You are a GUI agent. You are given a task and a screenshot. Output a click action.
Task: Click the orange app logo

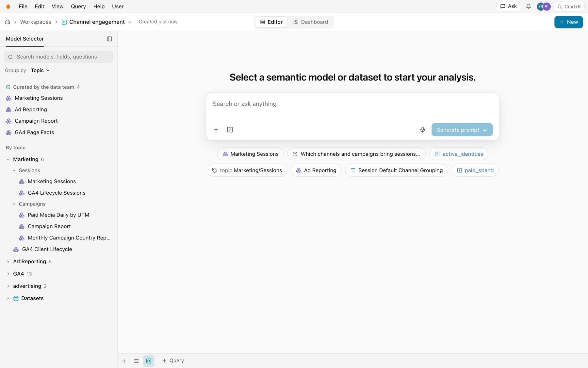8,7
